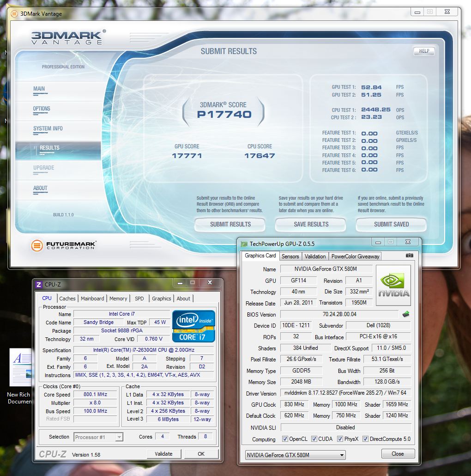Open the SPD tab in CPU-Z
Screen dimensions: 471x476
[x=139, y=299]
